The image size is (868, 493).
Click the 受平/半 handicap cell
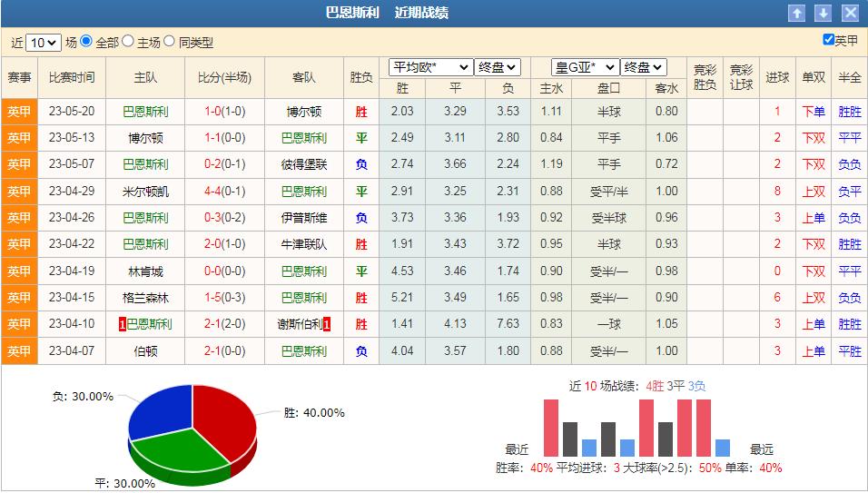point(609,192)
